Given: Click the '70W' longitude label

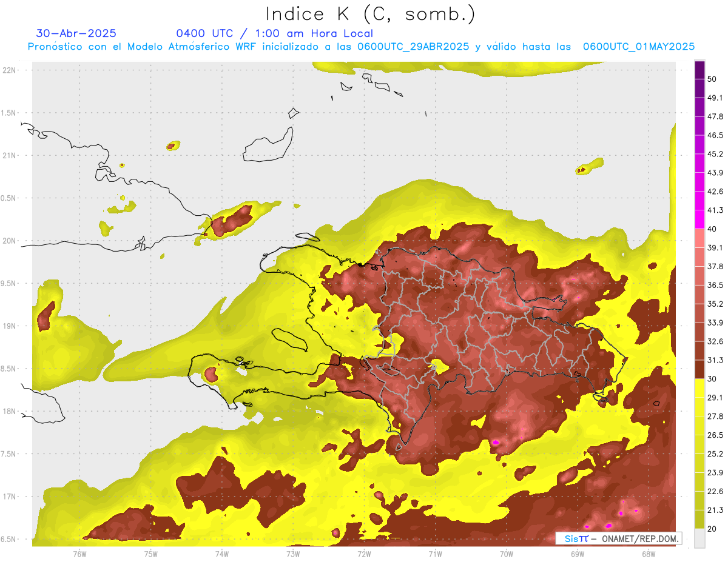Looking at the screenshot, I should coord(507,554).
